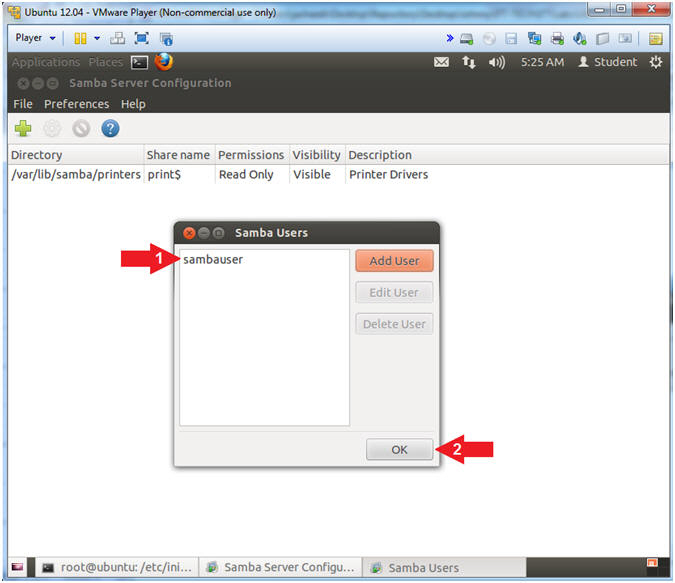This screenshot has width=675, height=583.
Task: Sort by the Visibility column header
Action: [317, 155]
